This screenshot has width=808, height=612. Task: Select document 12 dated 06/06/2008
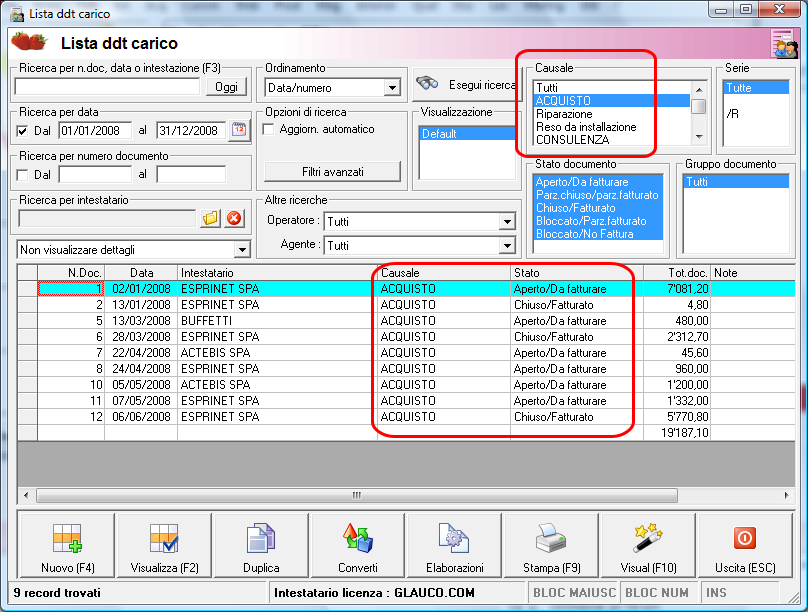[x=407, y=417]
